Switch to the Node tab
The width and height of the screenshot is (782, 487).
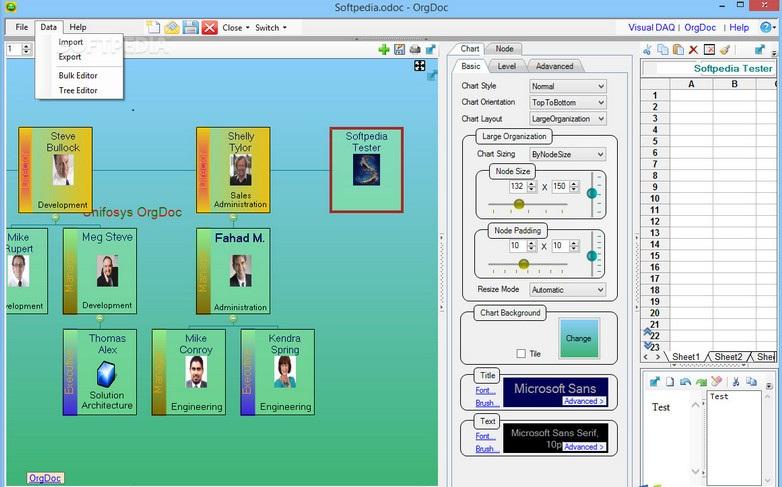click(x=504, y=48)
